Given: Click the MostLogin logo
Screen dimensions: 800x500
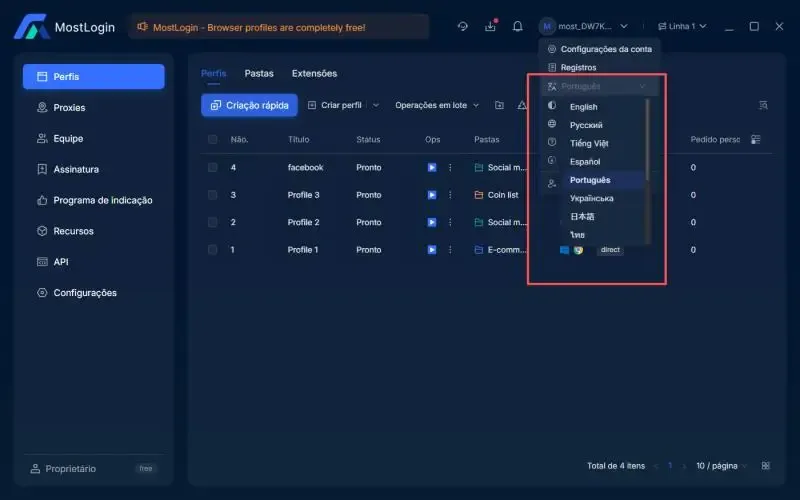Looking at the screenshot, I should (x=64, y=27).
